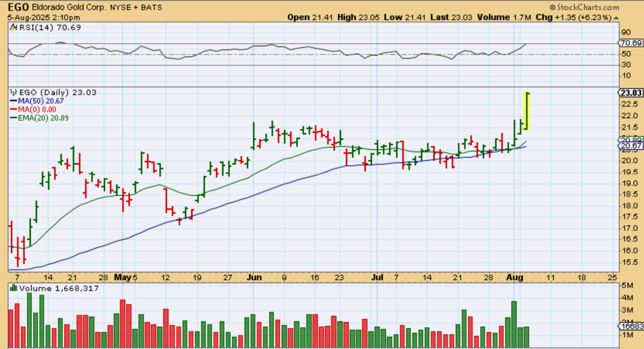Click the 15.5 price axis label
This screenshot has width=644, height=349.
629,262
